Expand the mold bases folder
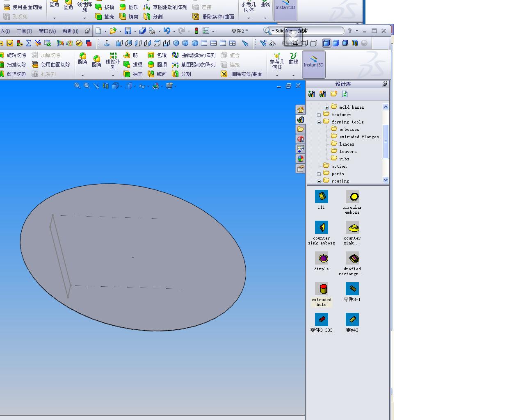525x420 pixels. click(x=327, y=107)
